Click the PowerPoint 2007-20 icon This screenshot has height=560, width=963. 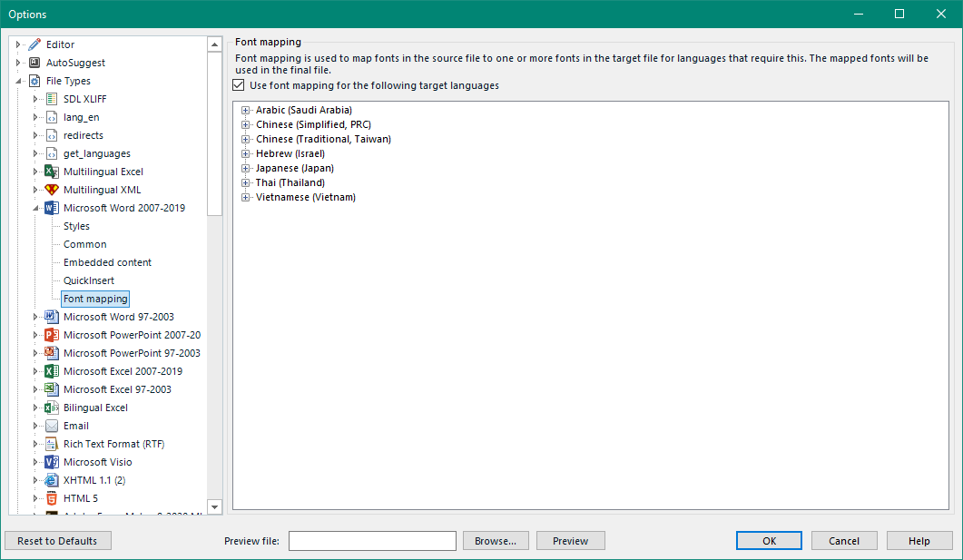point(53,335)
